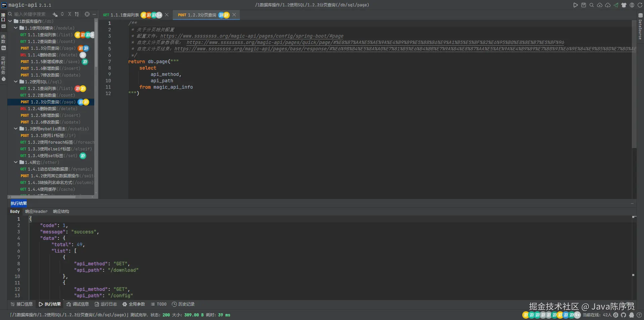This screenshot has height=320, width=644.
Task: Click the refresh icon at top right
Action: pyautogui.click(x=640, y=5)
